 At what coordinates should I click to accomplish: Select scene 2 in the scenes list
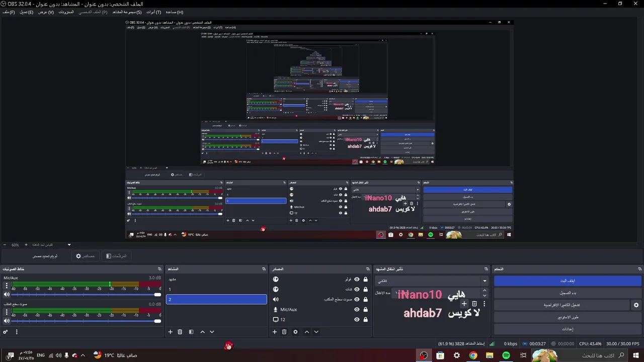(x=216, y=299)
